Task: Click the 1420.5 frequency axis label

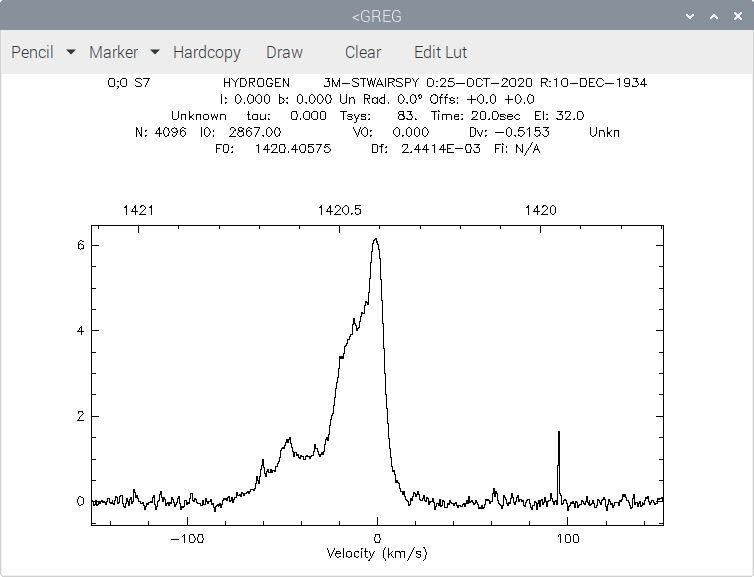Action: coord(339,210)
